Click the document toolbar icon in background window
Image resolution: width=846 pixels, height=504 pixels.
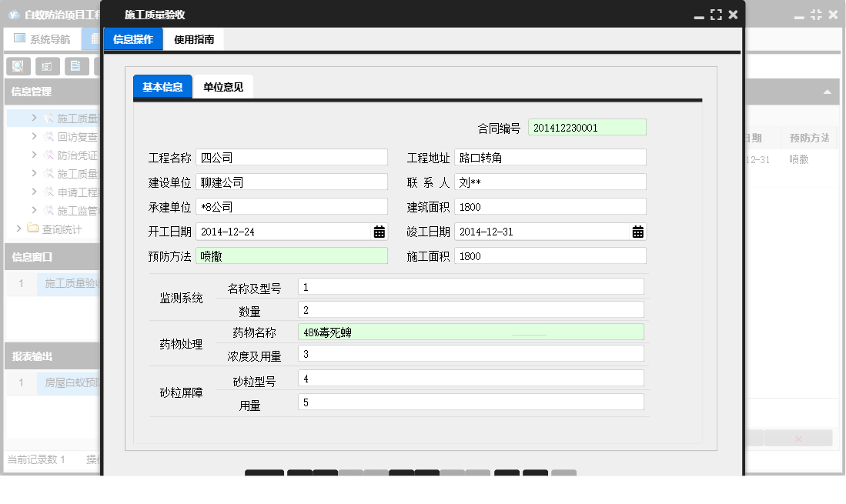77,66
